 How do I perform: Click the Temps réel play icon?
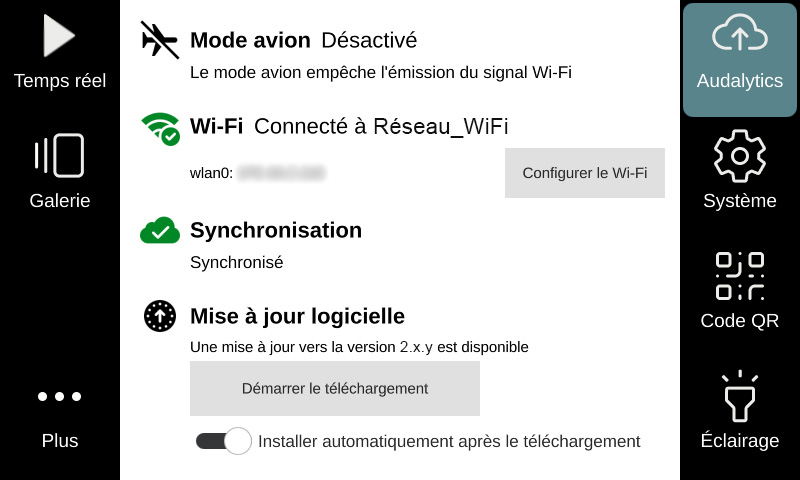[59, 36]
